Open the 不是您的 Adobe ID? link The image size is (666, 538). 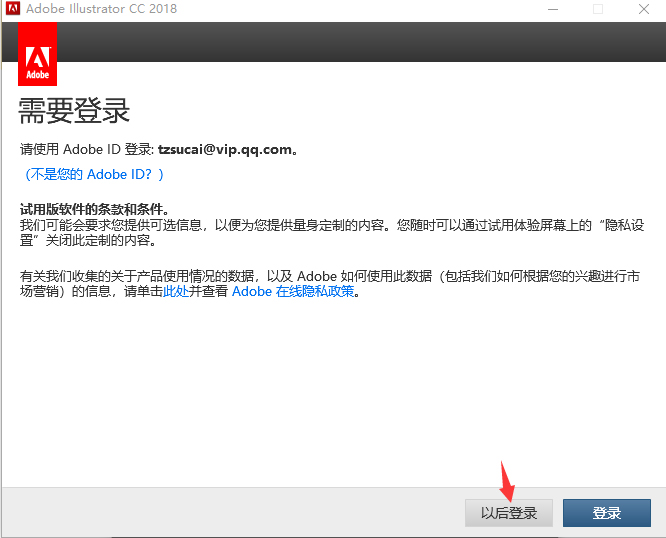pos(94,174)
